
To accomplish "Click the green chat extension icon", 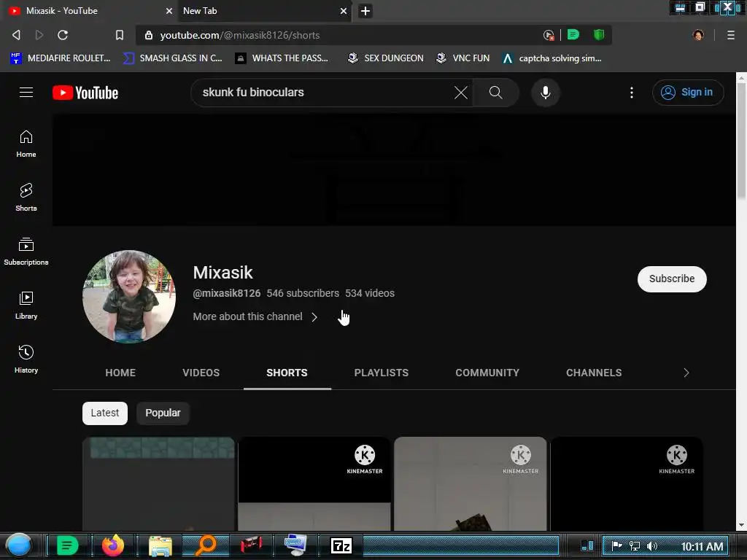I will [573, 35].
